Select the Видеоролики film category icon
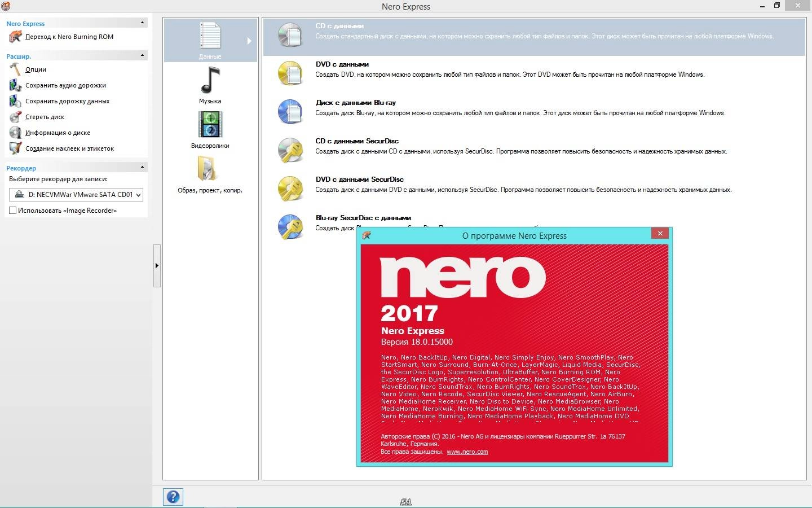 click(x=210, y=125)
